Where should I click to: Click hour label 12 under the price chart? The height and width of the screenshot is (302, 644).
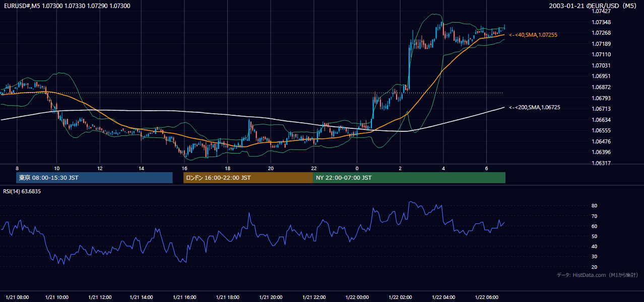(x=100, y=168)
